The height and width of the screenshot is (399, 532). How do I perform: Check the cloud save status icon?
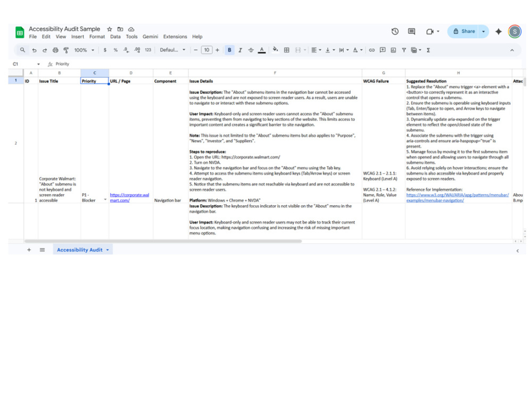point(131,29)
